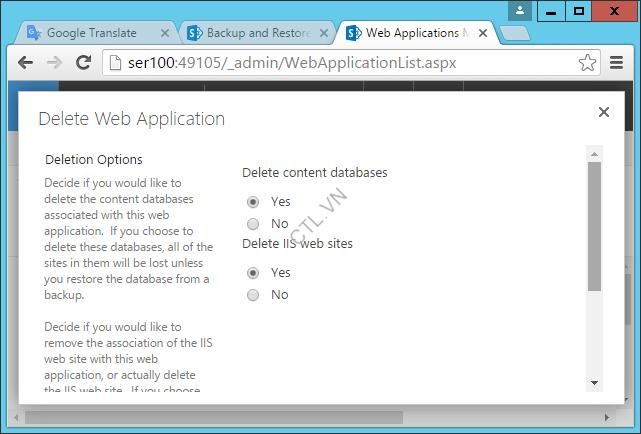Open a new tab button

[x=514, y=33]
